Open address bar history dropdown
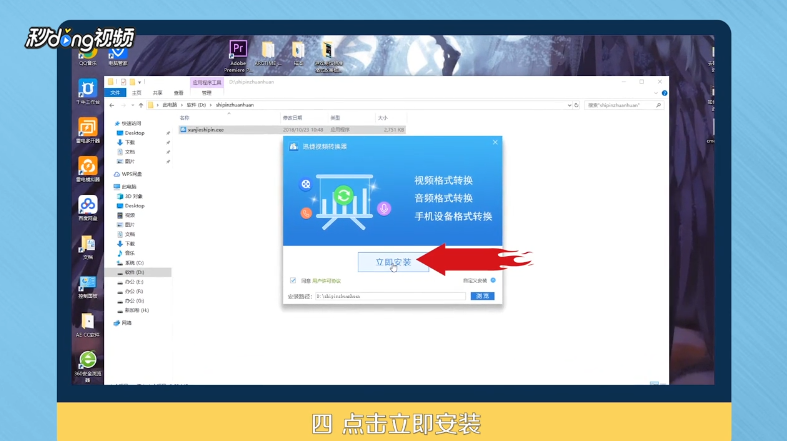The height and width of the screenshot is (441, 787). coord(569,105)
